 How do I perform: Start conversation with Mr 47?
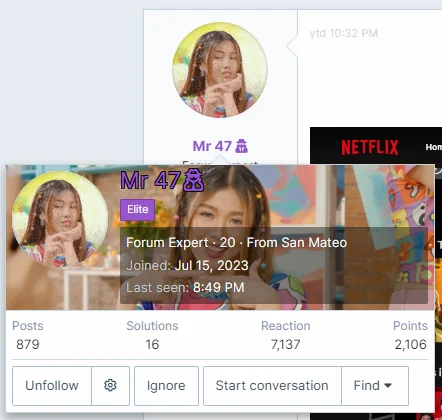point(272,386)
